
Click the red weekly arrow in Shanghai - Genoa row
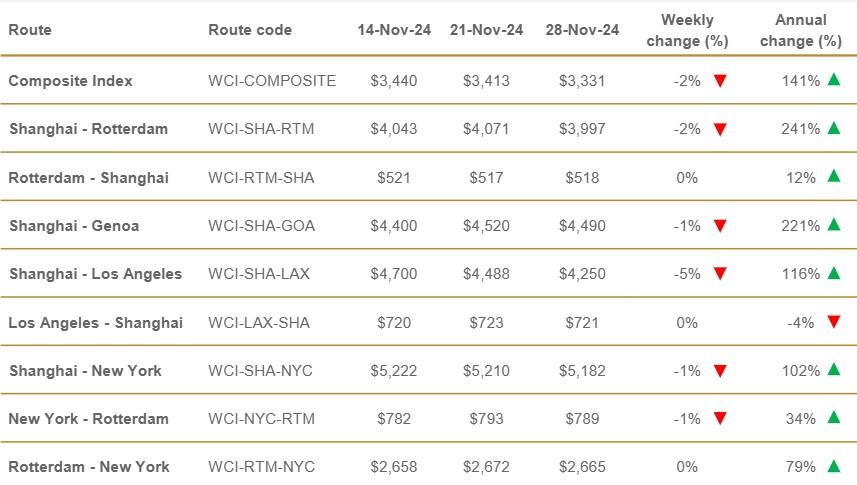pos(719,226)
